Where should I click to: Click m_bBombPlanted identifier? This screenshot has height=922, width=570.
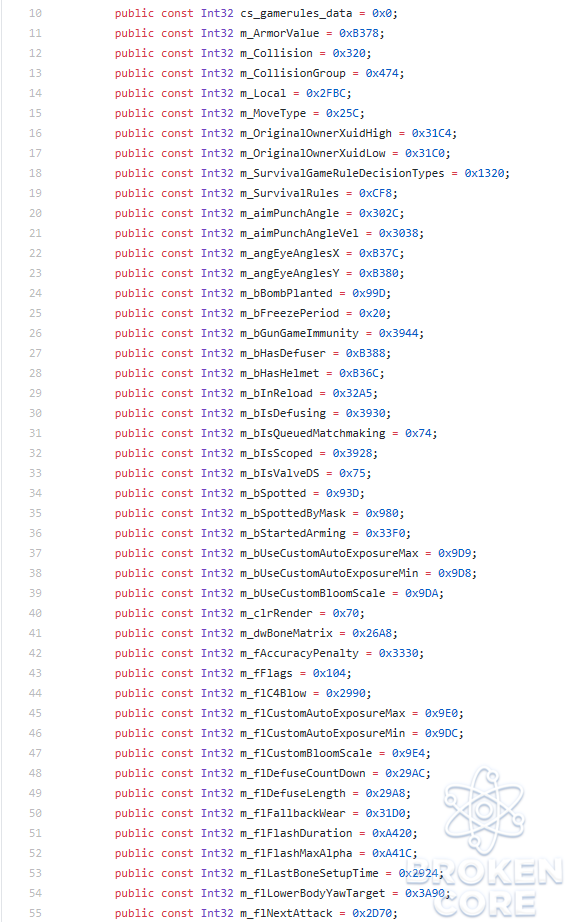(286, 293)
